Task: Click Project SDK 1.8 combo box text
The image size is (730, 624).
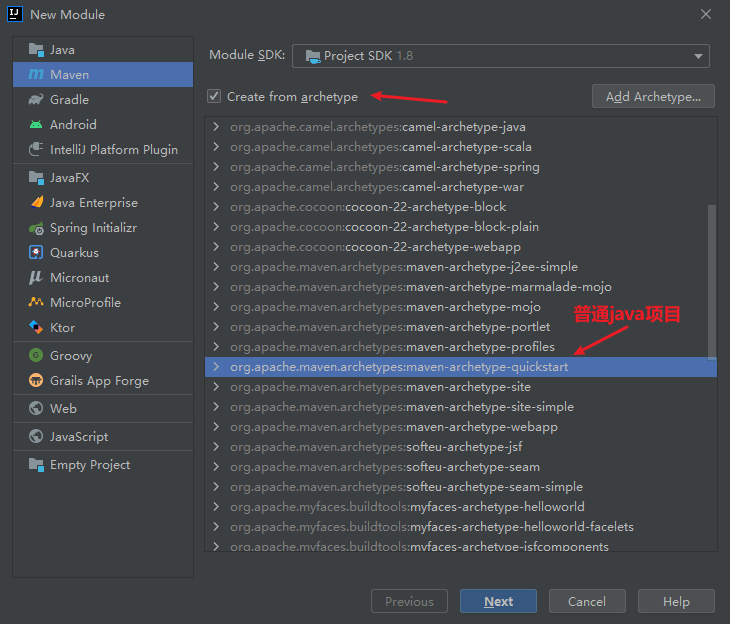Action: tap(368, 56)
